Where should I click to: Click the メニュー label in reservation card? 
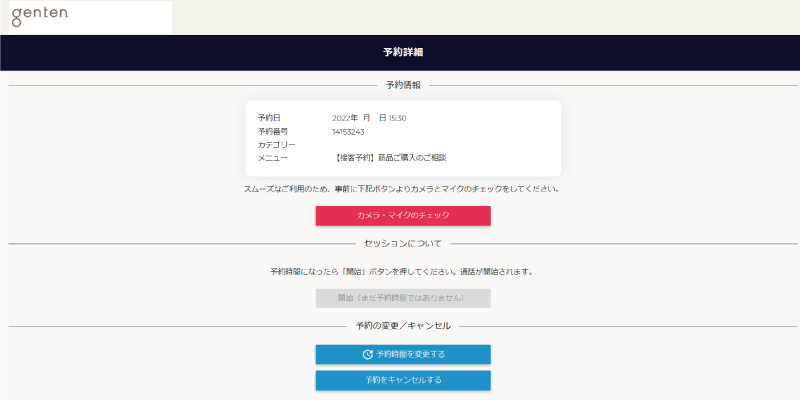[272, 158]
